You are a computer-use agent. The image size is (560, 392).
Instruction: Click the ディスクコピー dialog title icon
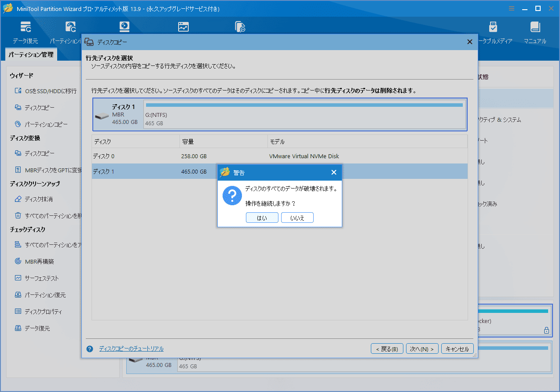pos(89,42)
